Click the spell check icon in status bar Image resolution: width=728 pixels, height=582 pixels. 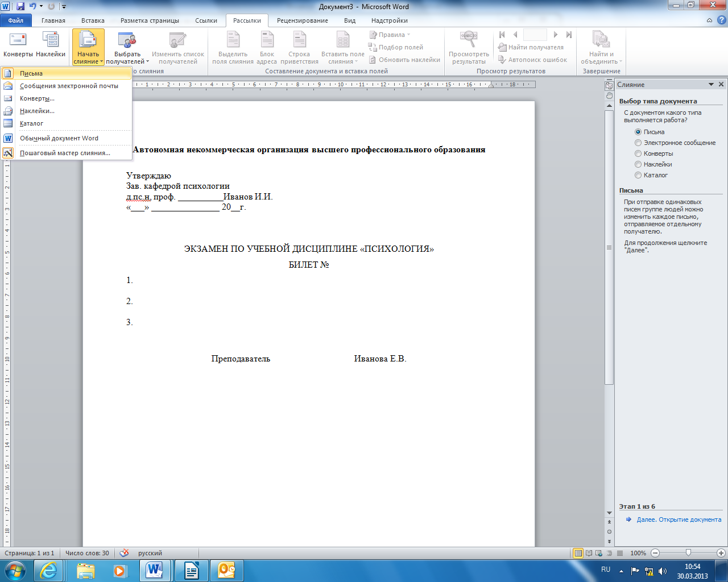pyautogui.click(x=124, y=553)
